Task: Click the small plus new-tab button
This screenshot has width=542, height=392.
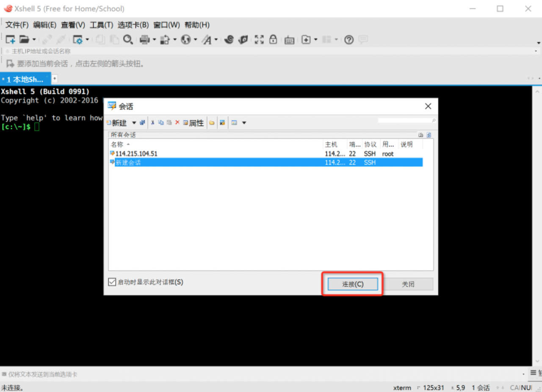Action: tap(55, 79)
